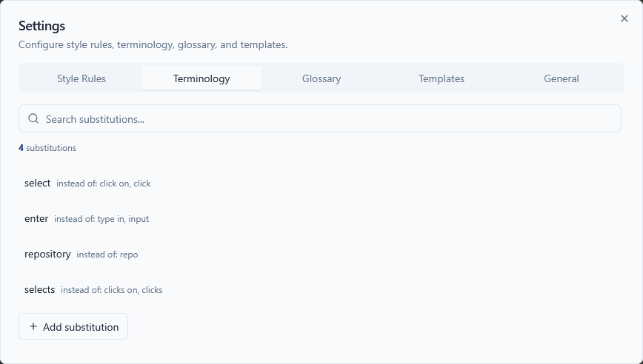Click the 'instead of: repo' text
This screenshot has height=364, width=643.
click(x=107, y=255)
